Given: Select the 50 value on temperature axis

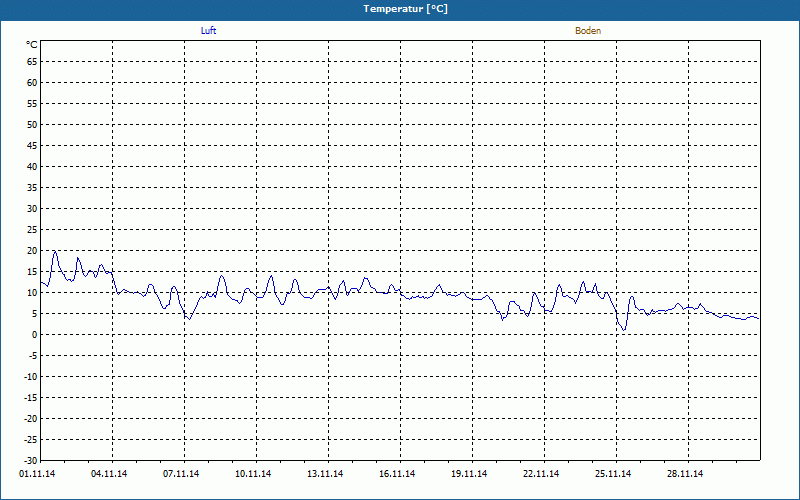Looking at the screenshot, I should (32, 124).
